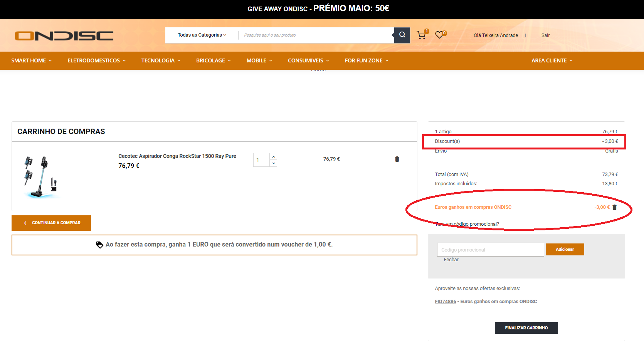This screenshot has height=354, width=644.
Task: Click the CARRINHO DE COMPRAS heading
Action: (x=61, y=132)
